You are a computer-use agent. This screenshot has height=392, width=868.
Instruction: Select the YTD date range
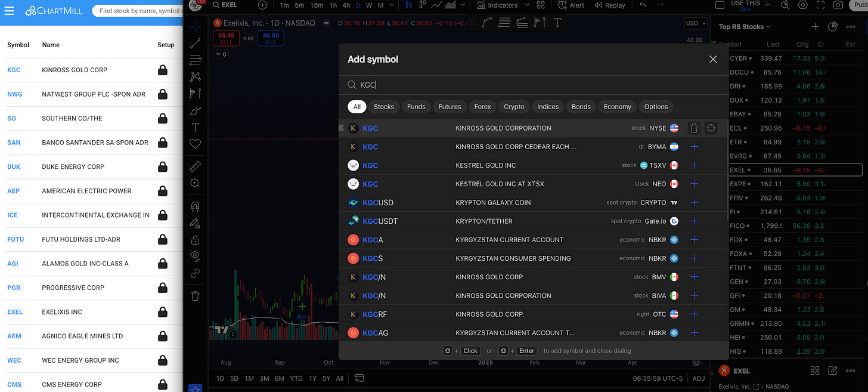[296, 378]
